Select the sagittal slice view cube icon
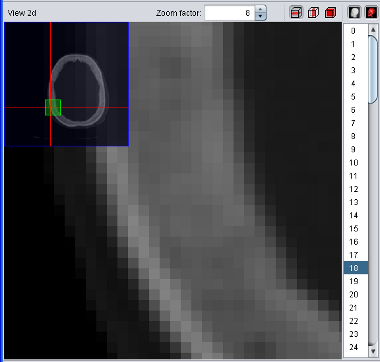 tap(313, 13)
